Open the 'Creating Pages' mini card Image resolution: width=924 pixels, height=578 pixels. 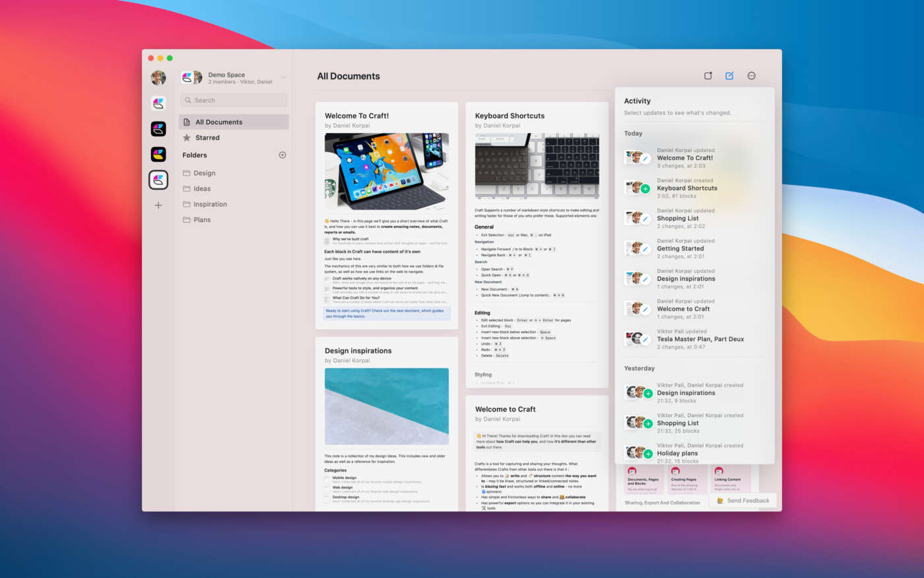[x=686, y=480]
